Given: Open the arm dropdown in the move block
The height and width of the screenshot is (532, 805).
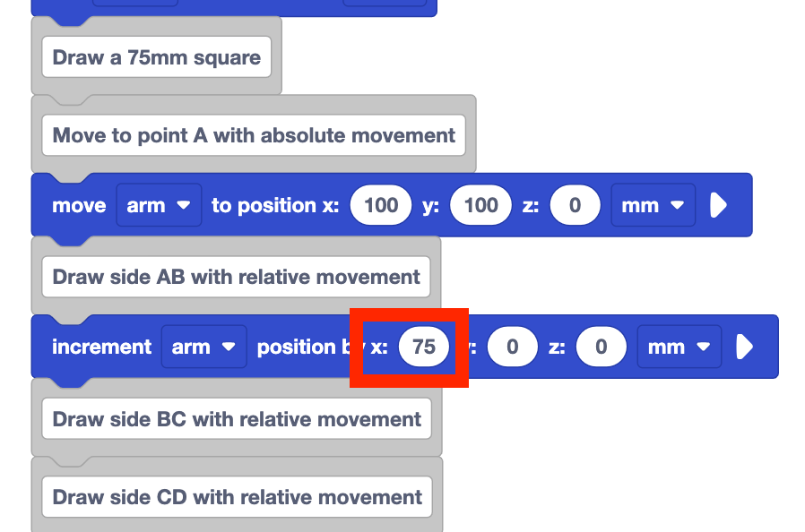Looking at the screenshot, I should pos(159,204).
